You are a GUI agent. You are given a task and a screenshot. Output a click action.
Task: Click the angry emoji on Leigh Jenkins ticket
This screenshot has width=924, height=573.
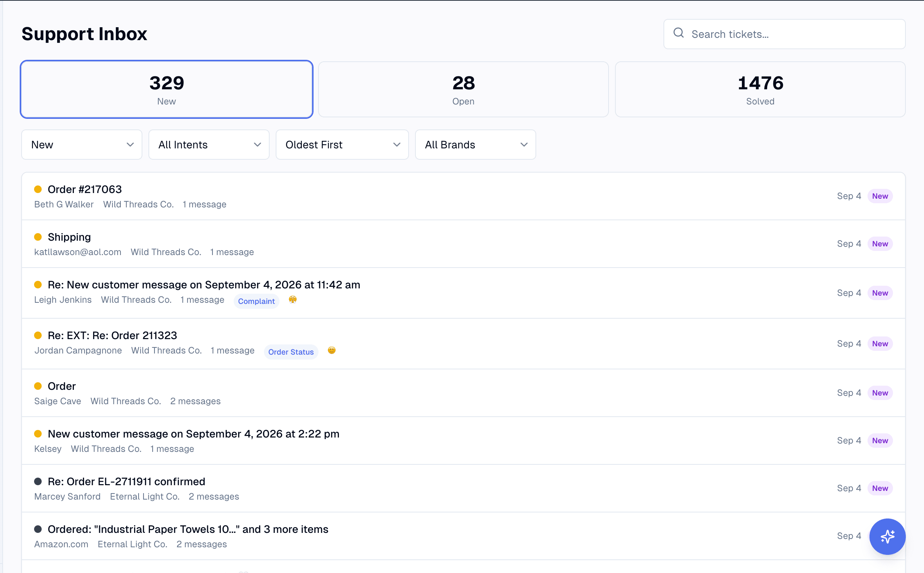292,300
